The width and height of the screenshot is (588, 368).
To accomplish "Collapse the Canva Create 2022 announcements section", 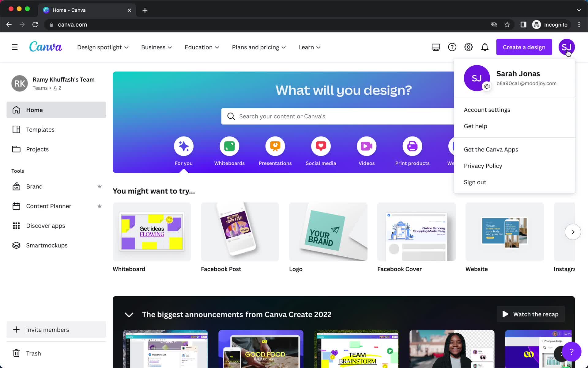I will point(129,315).
